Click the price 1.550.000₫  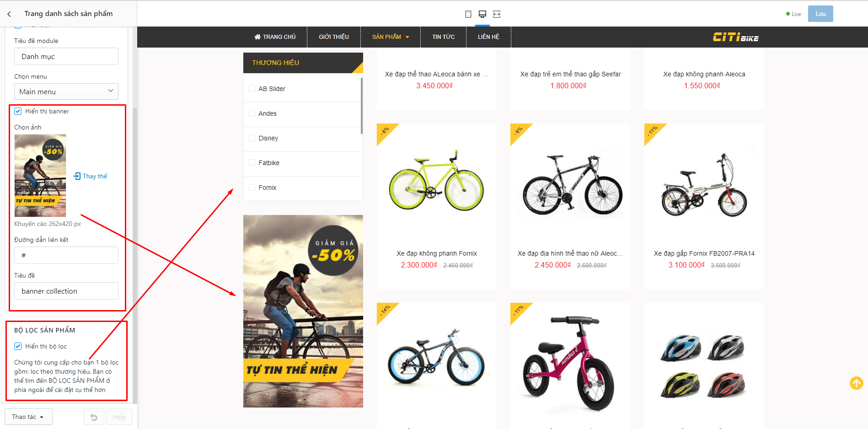coord(702,86)
